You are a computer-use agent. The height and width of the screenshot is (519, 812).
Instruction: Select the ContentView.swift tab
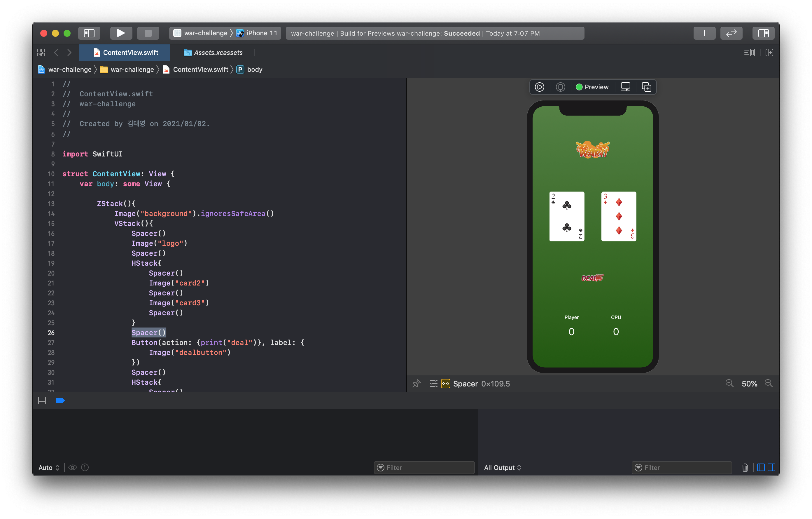pos(125,53)
